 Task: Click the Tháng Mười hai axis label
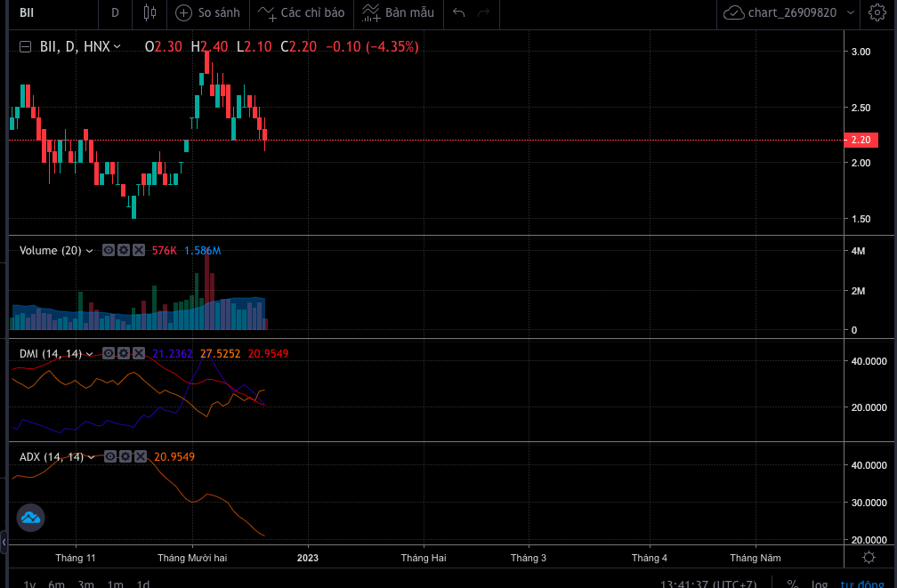point(192,558)
